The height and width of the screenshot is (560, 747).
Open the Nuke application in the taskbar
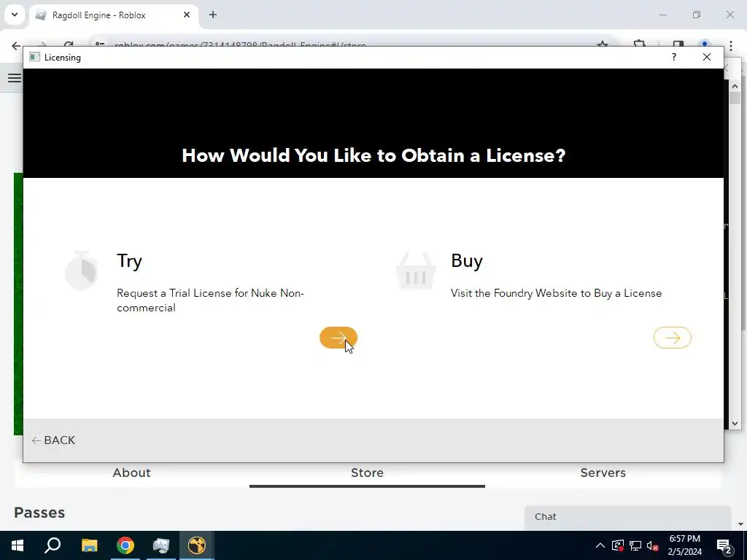tap(196, 545)
